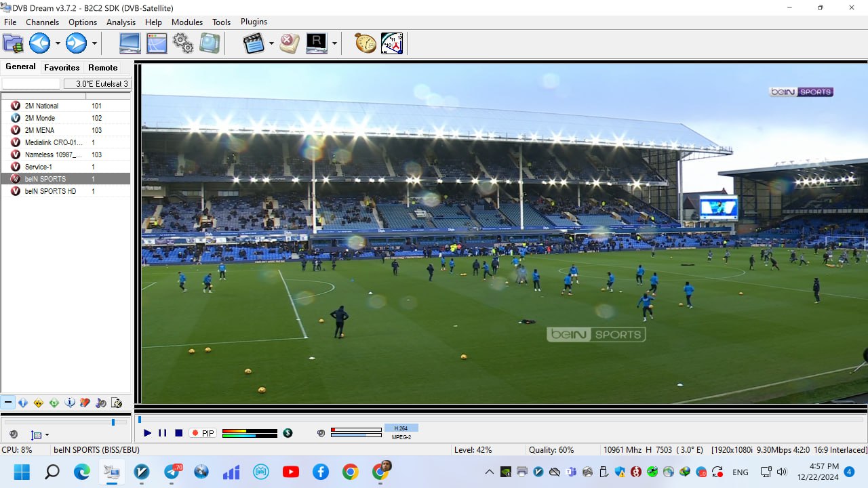Select the Nameless 10987 channel
The height and width of the screenshot is (488, 868).
click(x=65, y=155)
